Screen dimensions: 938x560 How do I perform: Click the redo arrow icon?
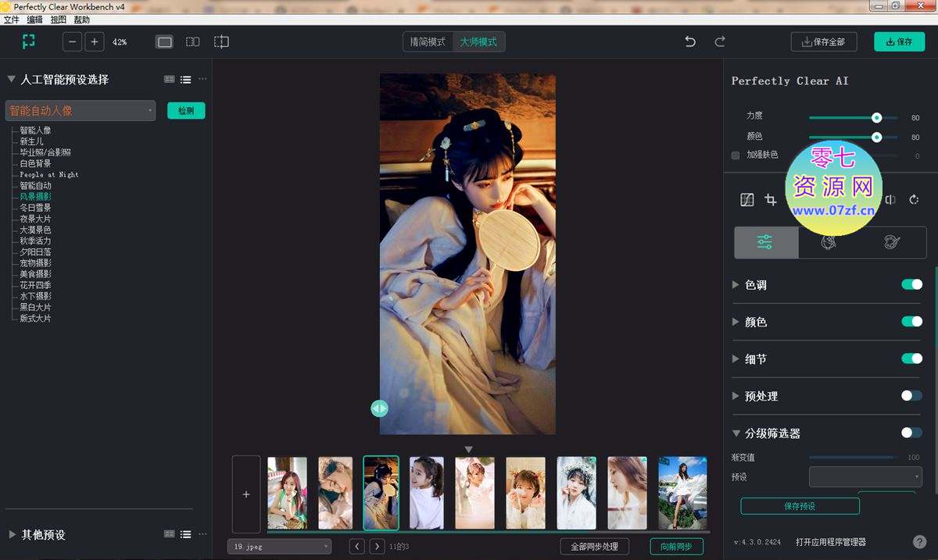(x=720, y=42)
